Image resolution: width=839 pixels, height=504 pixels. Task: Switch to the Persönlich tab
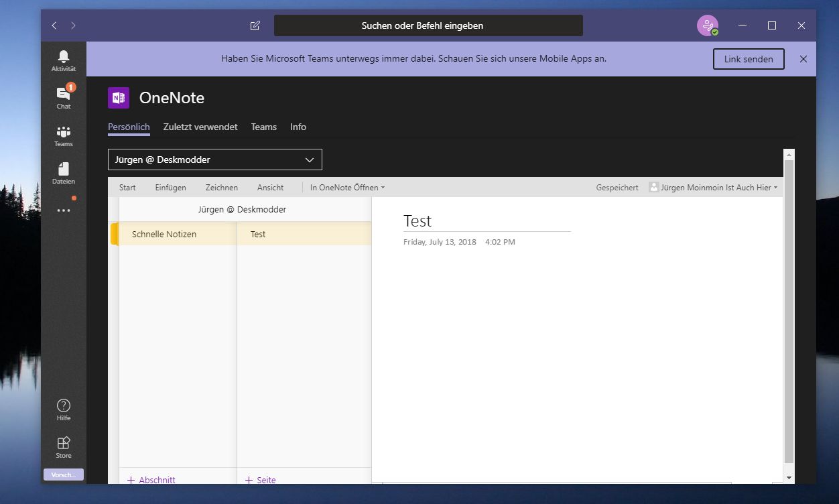tap(129, 127)
